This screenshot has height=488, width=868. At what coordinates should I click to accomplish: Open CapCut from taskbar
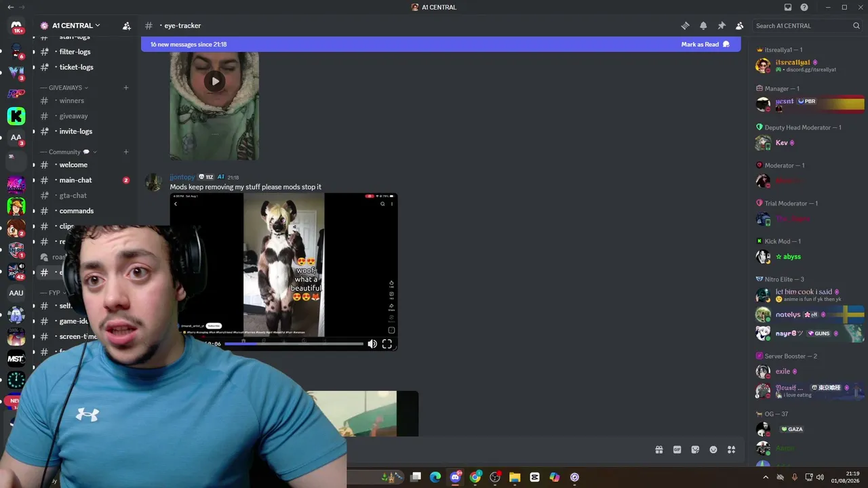coord(535,477)
